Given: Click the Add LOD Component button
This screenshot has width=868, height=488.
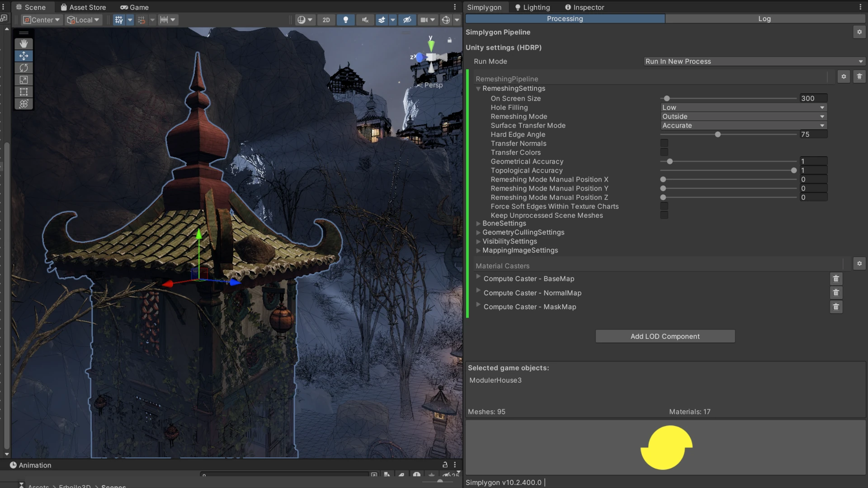Looking at the screenshot, I should [x=665, y=336].
